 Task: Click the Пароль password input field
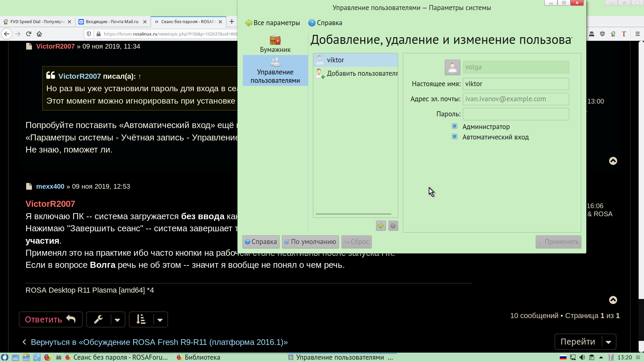pyautogui.click(x=516, y=114)
